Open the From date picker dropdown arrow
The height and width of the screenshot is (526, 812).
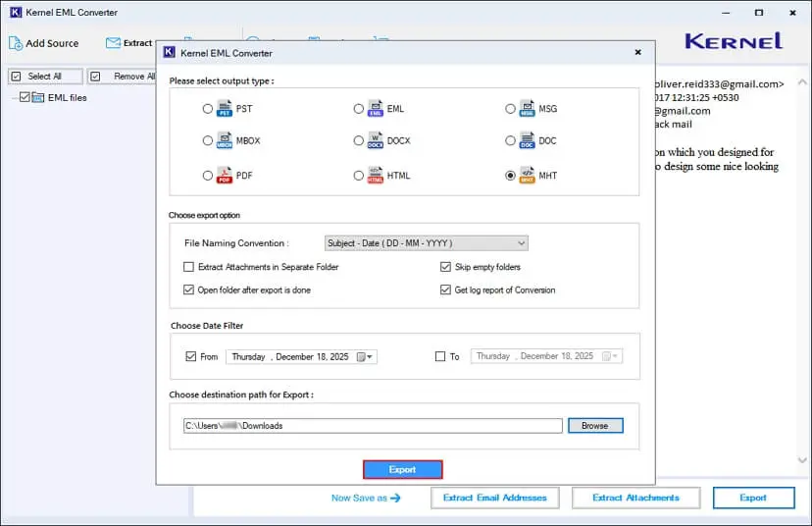[370, 356]
